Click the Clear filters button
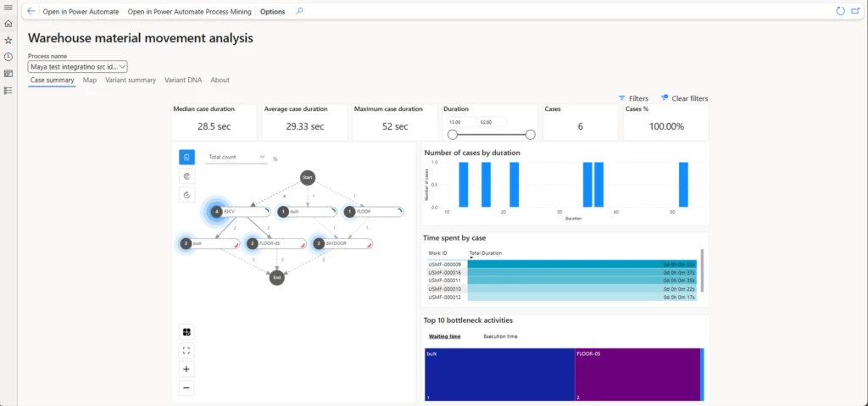The image size is (868, 406). (684, 99)
